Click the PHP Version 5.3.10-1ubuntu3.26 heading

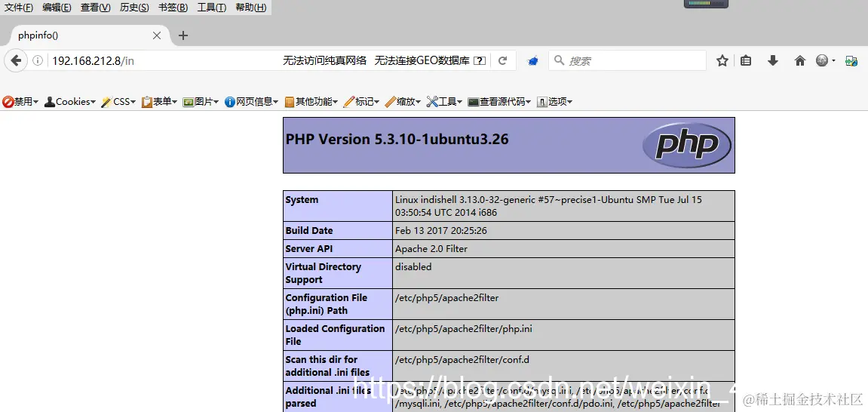[397, 139]
